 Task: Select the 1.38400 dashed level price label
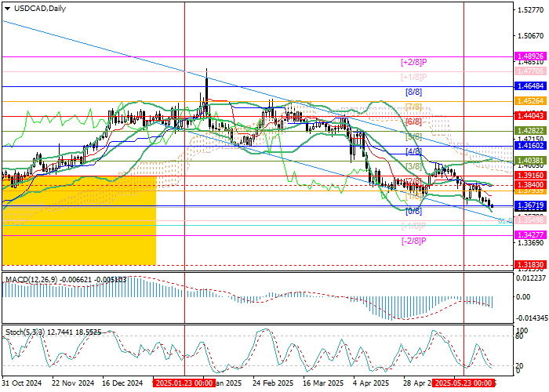[531, 185]
